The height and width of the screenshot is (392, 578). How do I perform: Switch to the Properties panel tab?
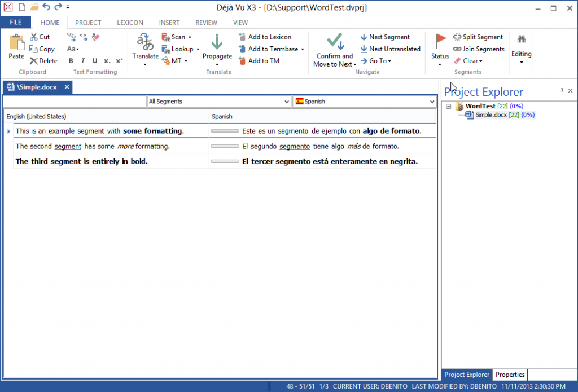[x=510, y=375]
